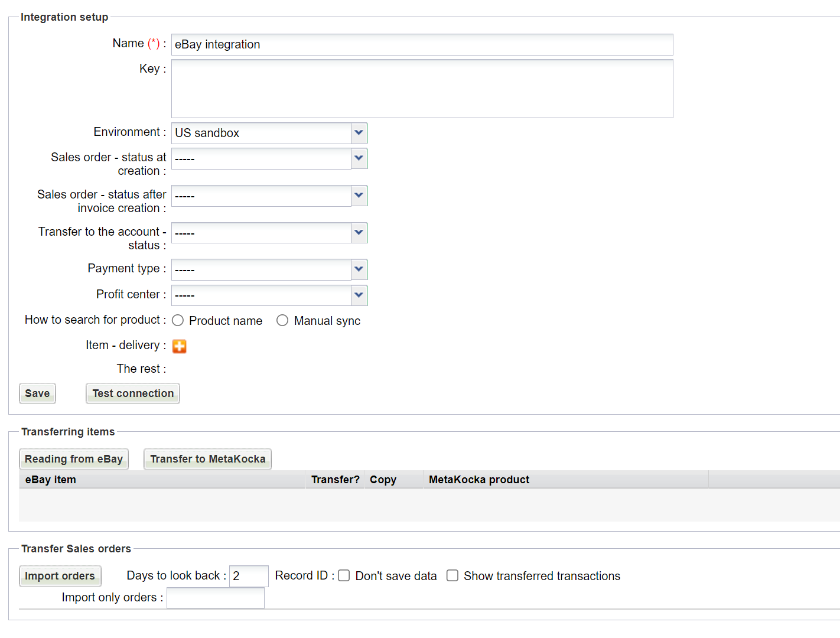Expand the Profit center dropdown
The width and height of the screenshot is (840, 638).
point(359,295)
